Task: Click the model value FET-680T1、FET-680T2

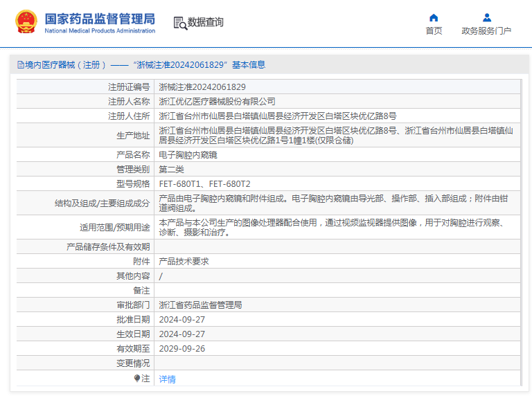Action: click(x=204, y=184)
